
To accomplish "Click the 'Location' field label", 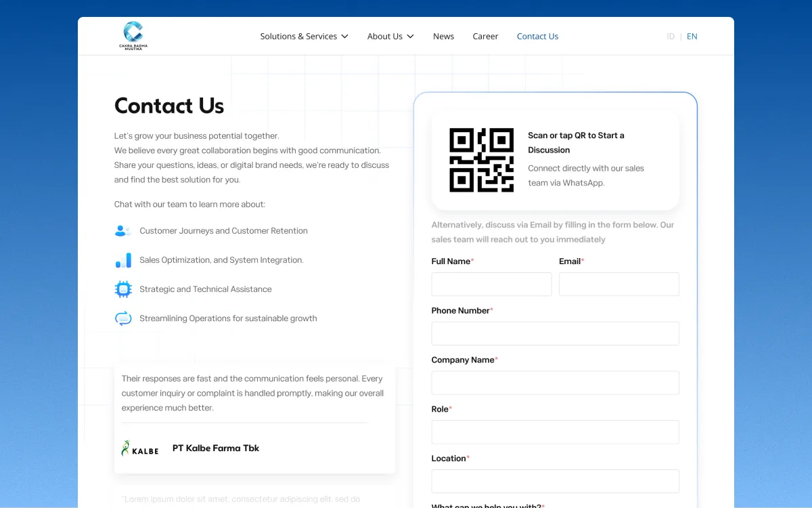I will coord(449,459).
